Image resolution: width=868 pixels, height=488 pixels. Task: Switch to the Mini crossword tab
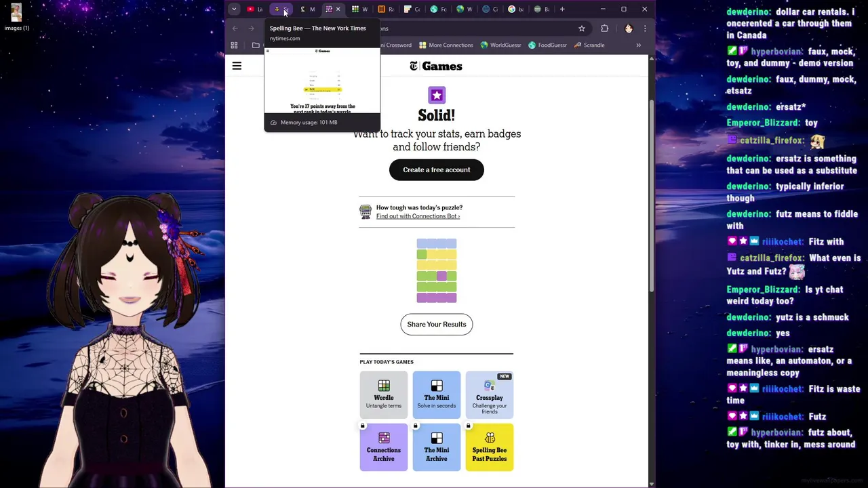[307, 9]
